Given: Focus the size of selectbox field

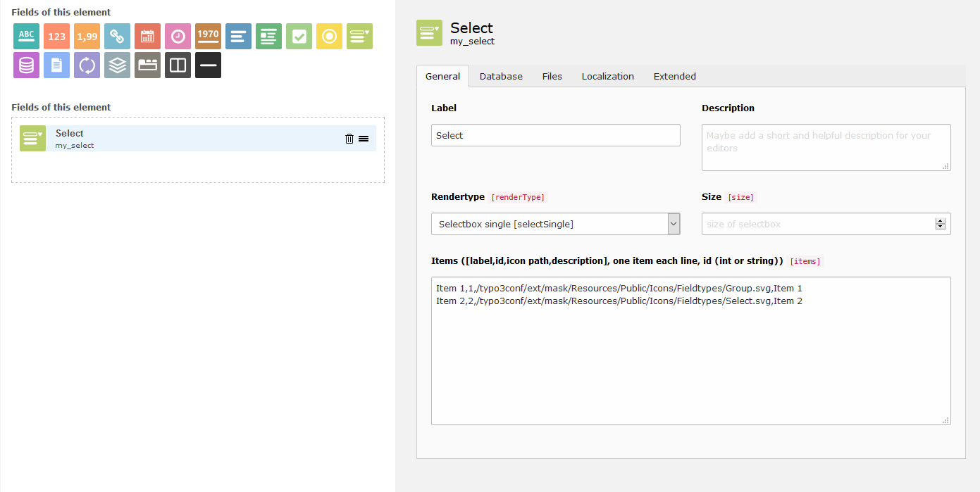Looking at the screenshot, I should pos(826,224).
